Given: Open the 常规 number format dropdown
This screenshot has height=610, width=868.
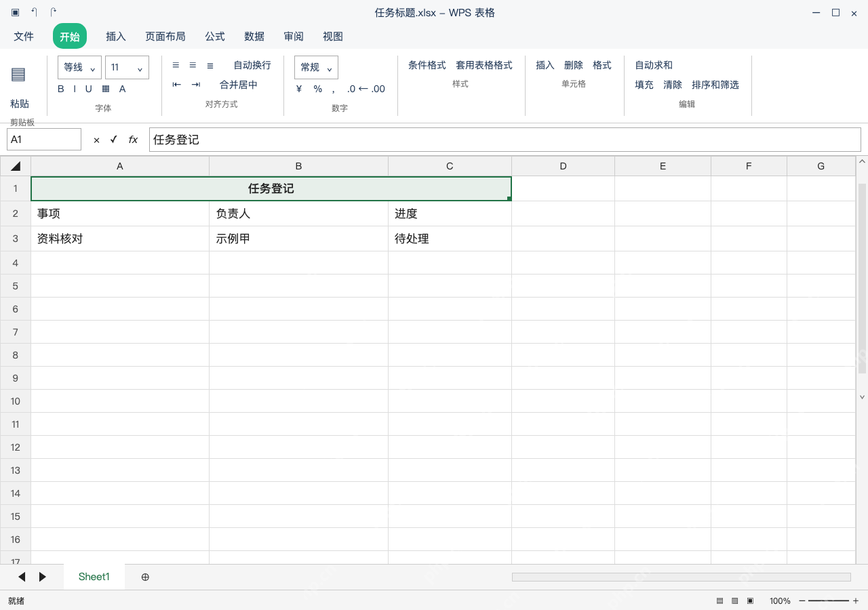Looking at the screenshot, I should (x=316, y=67).
